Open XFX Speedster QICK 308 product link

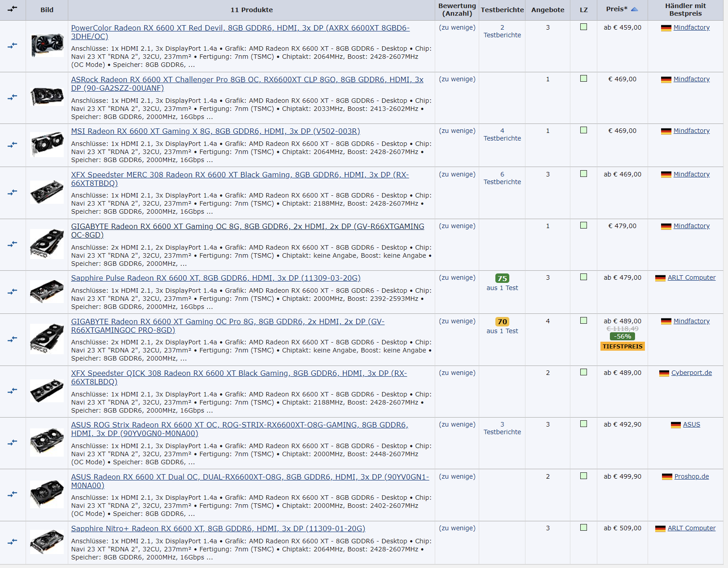tap(239, 377)
